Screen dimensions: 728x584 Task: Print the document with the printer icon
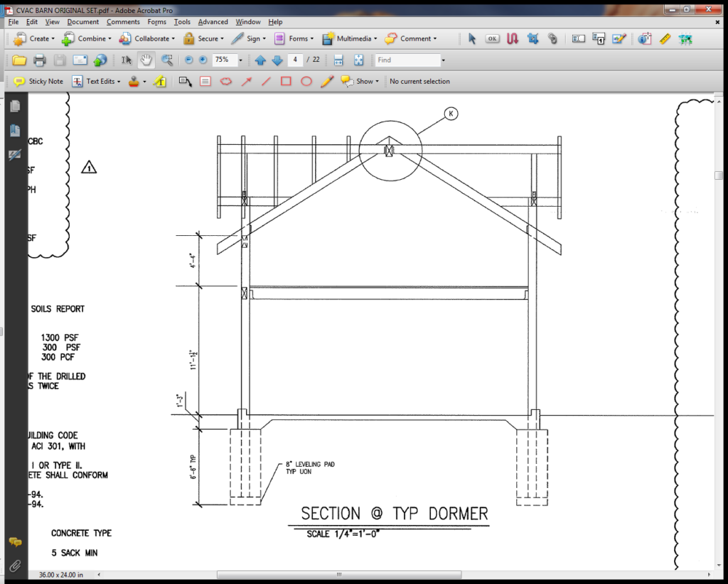coord(40,60)
